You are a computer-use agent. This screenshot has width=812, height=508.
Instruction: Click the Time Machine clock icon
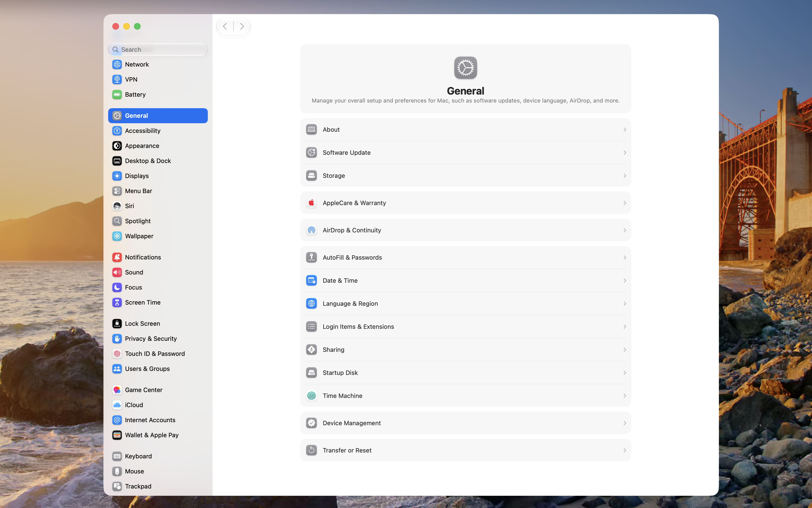[311, 396]
